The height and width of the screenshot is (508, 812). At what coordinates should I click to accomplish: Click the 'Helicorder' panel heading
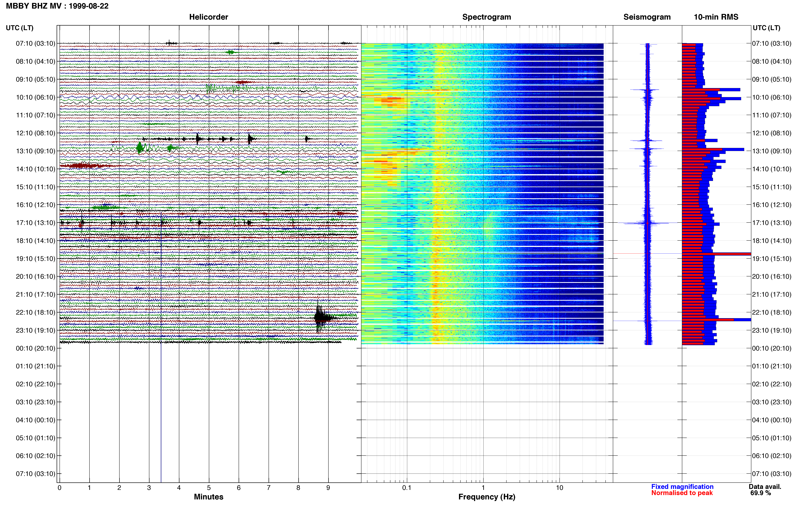[x=209, y=17]
